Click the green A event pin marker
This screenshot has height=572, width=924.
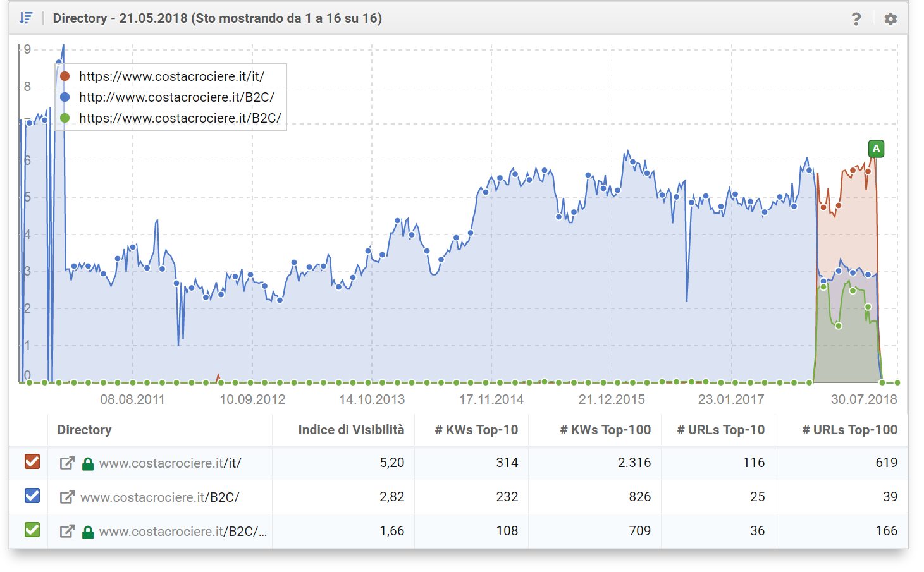876,149
